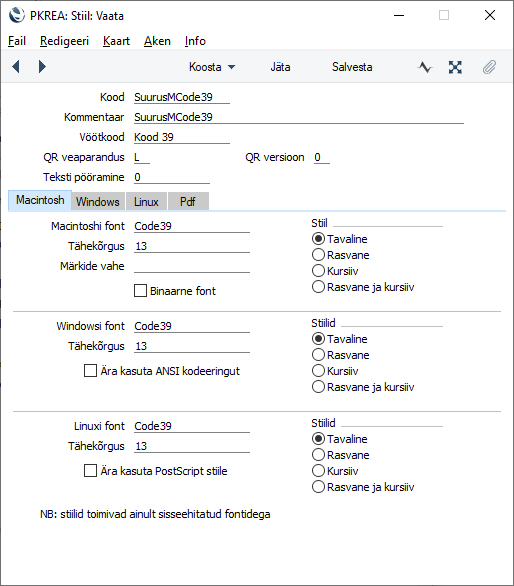Viewport: 514px width, 586px height.
Task: Tick the Binaarne font checkbox
Action: click(x=141, y=291)
